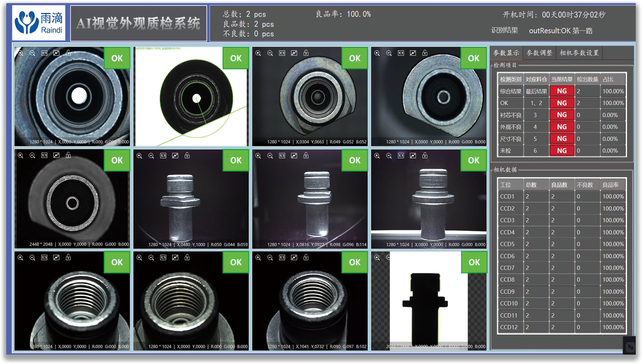Zoom out on the bottom-middle threaded view
Image resolution: width=642 pixels, height=364 pixels.
coord(151,257)
